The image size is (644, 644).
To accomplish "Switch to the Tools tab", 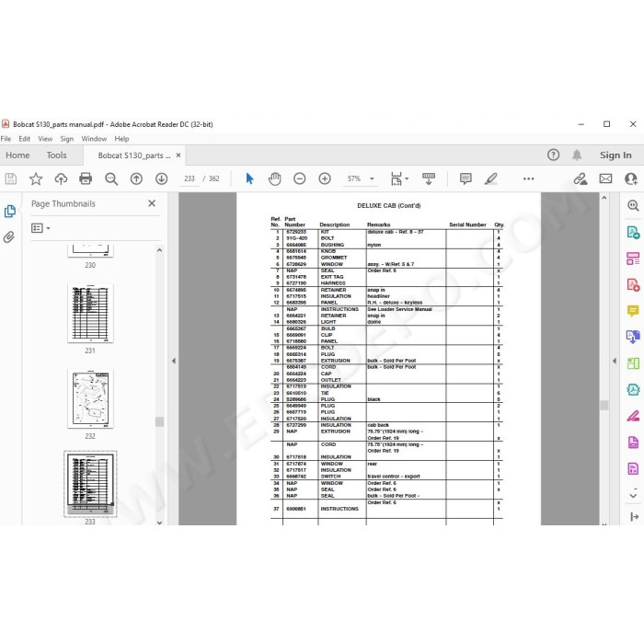I will (x=56, y=155).
